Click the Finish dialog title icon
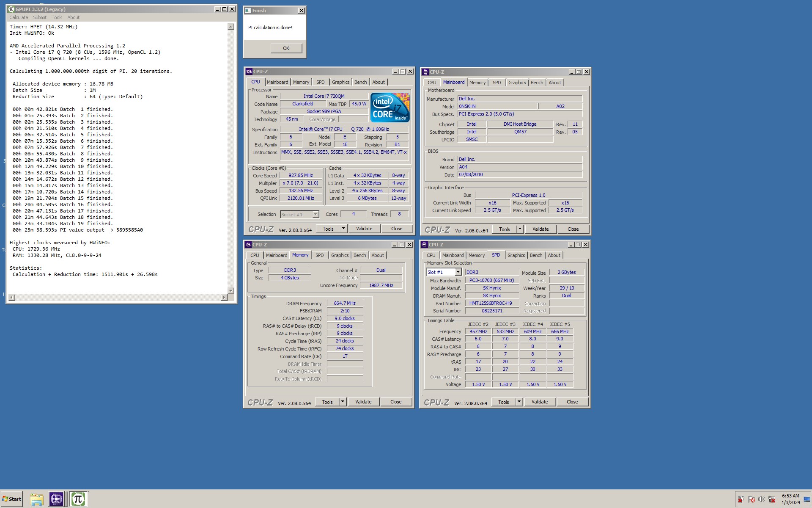 [x=248, y=11]
